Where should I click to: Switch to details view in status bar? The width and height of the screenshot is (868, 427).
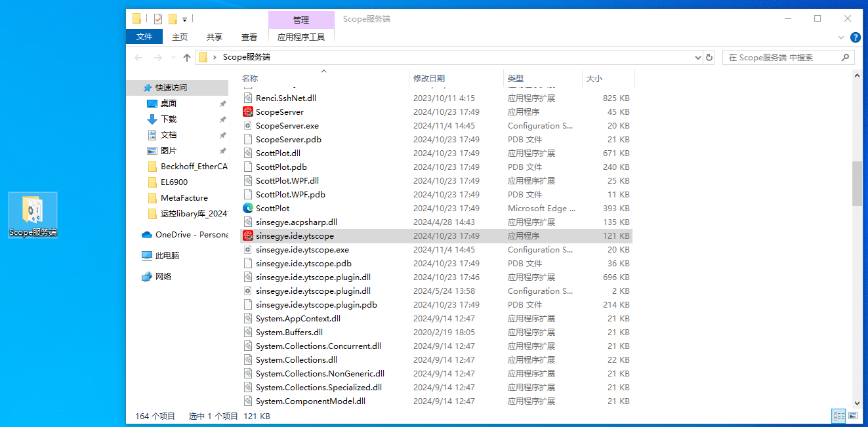838,416
